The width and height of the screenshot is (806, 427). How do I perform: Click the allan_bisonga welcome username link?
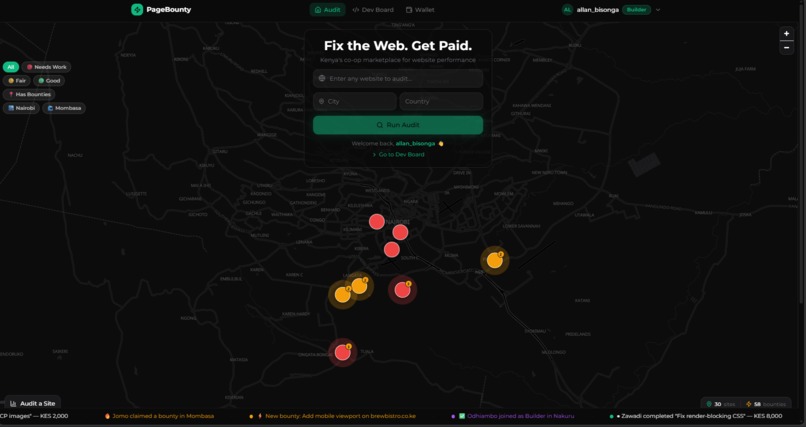point(415,143)
